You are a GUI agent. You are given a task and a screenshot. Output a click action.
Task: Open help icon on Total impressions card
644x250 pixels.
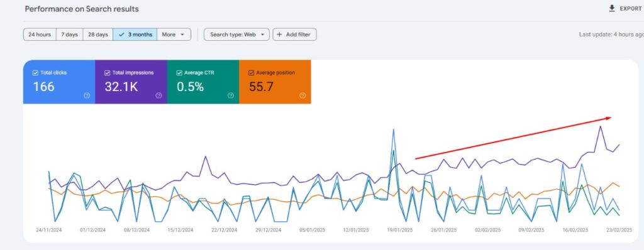click(x=158, y=95)
